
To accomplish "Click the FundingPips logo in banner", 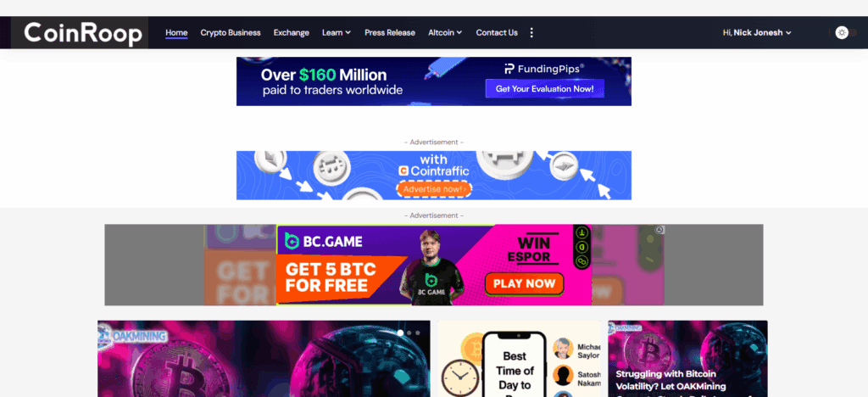I will [545, 70].
